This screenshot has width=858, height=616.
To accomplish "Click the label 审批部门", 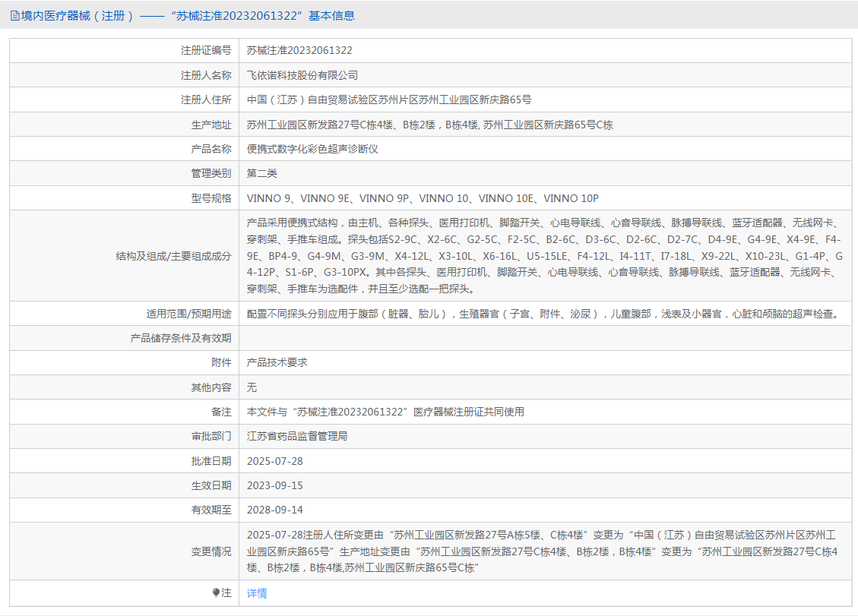I will point(211,436).
